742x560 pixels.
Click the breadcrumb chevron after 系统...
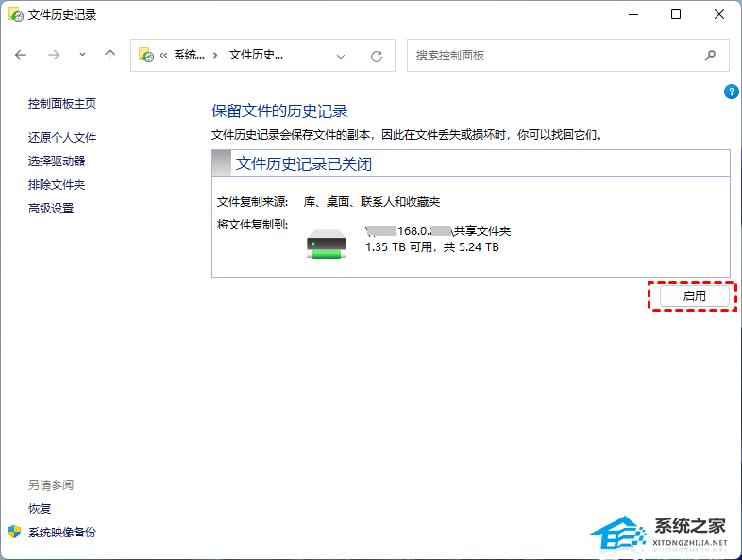(x=215, y=56)
